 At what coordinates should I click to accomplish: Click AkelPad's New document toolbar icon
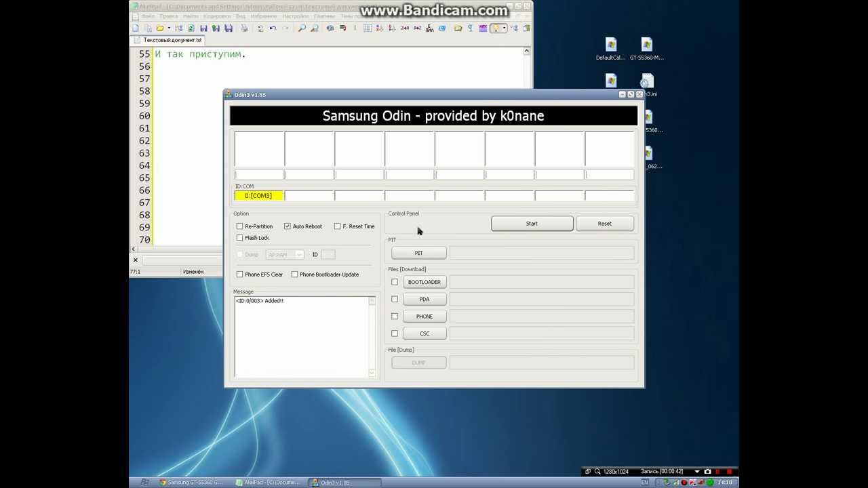pyautogui.click(x=135, y=28)
